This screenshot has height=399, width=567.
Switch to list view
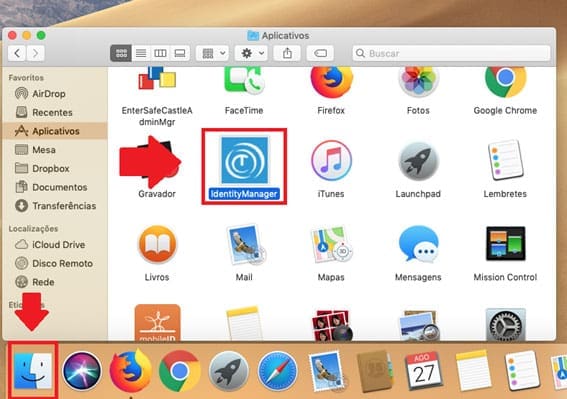point(141,54)
